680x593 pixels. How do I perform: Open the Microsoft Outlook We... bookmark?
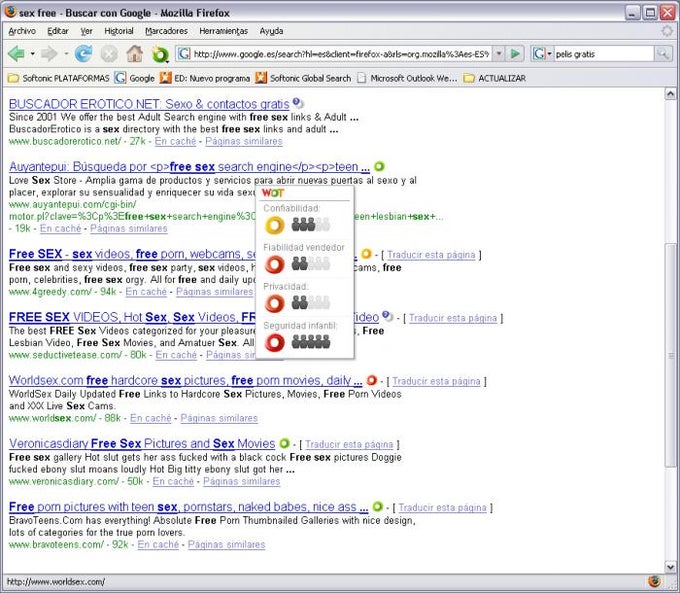[407, 78]
